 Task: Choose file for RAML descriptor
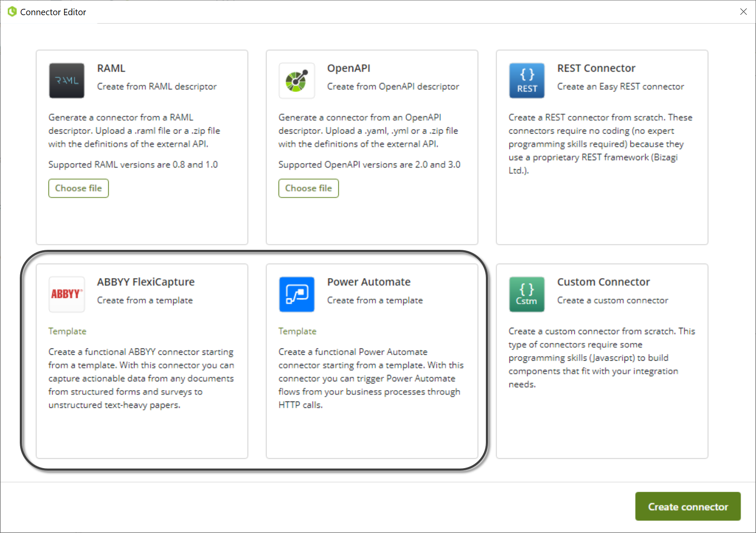pos(78,188)
